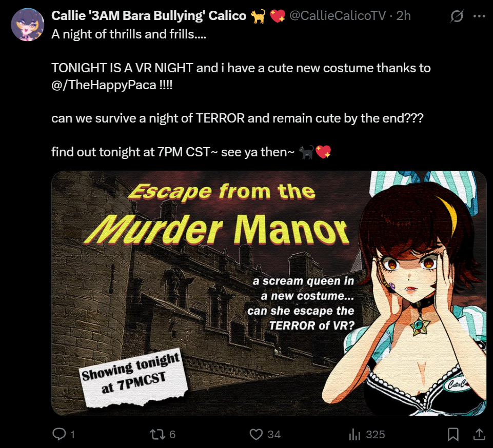Click the like count 34

coord(274,435)
